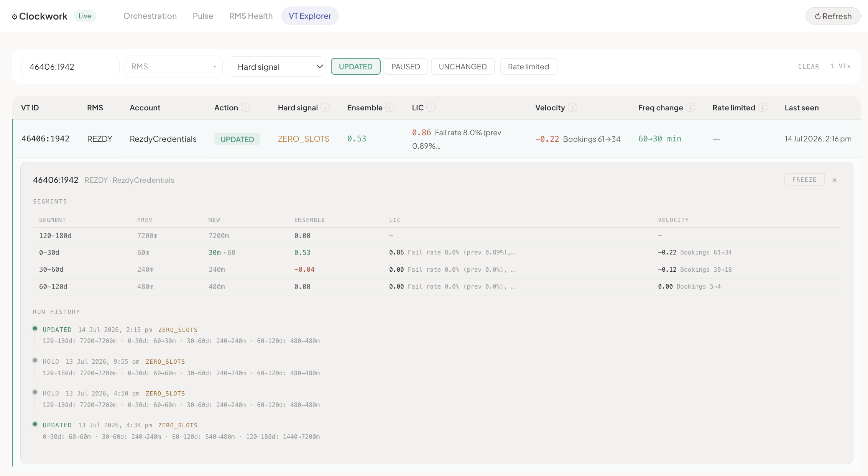This screenshot has width=868, height=476.
Task: Click the 60–120d segment row
Action: point(437,286)
